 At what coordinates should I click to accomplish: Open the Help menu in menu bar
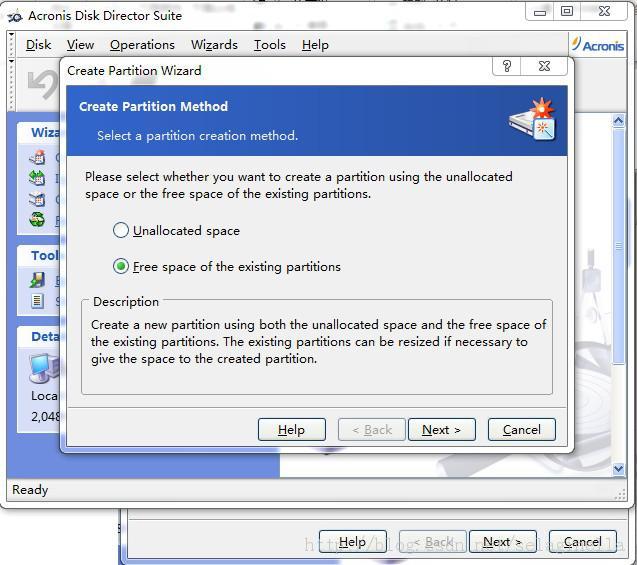315,45
